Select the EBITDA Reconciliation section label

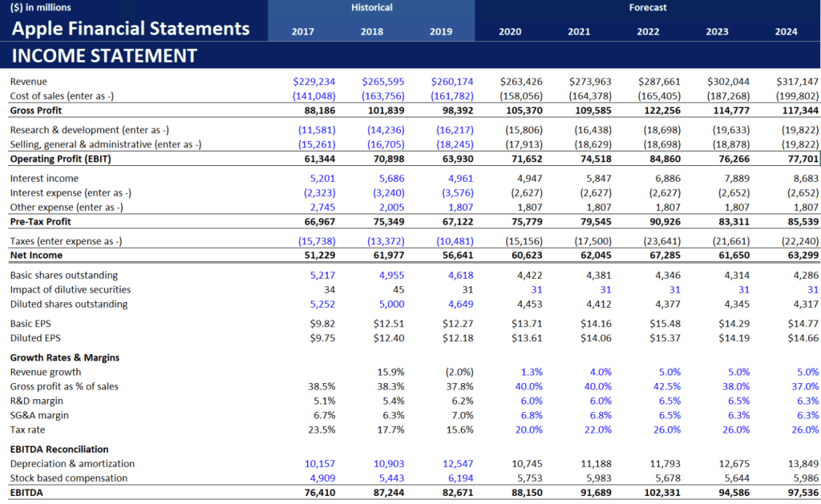[59, 450]
